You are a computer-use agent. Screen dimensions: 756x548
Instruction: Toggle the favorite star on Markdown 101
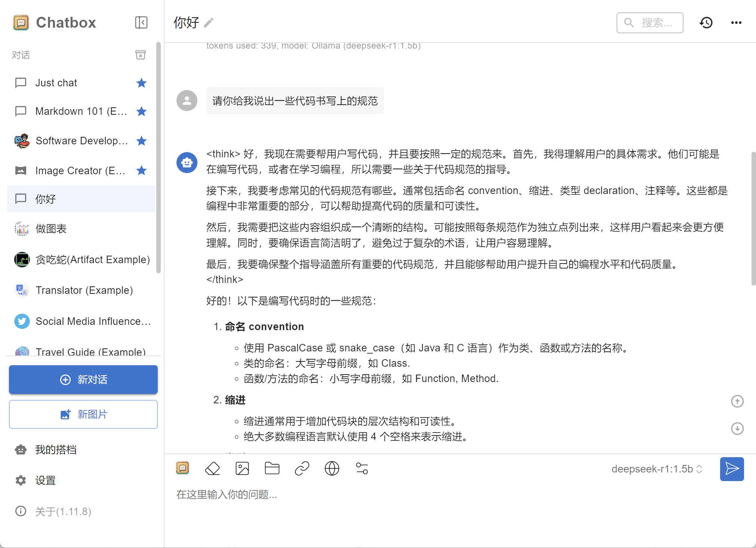point(141,111)
